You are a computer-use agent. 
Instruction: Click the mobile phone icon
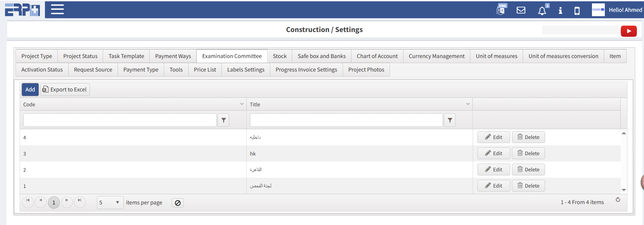coord(577,11)
